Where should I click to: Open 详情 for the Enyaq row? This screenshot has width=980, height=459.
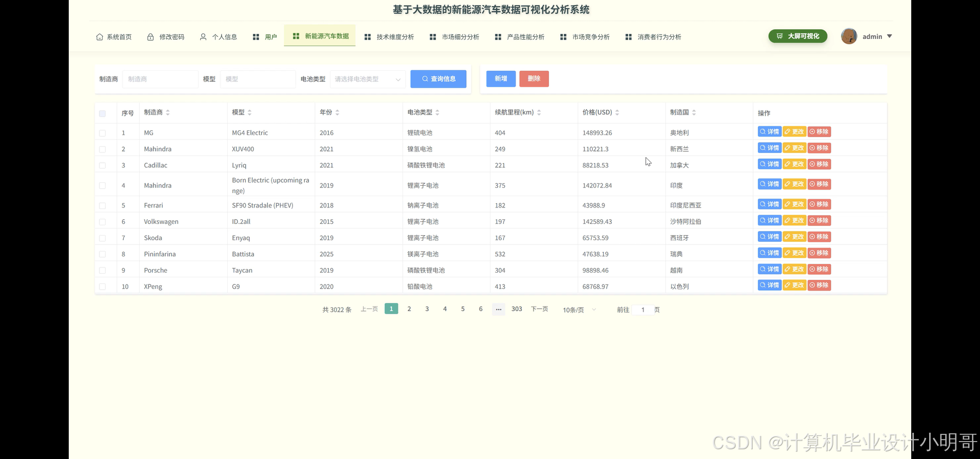pos(770,237)
